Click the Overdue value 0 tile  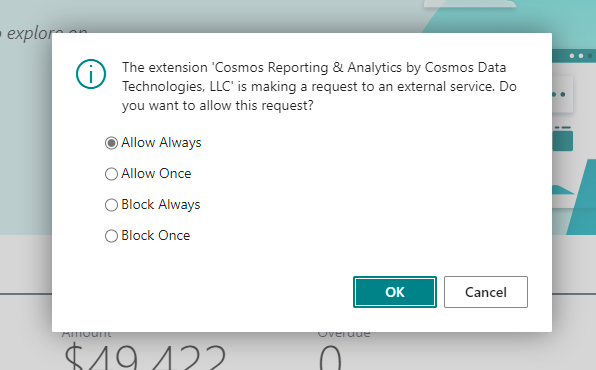coord(330,357)
